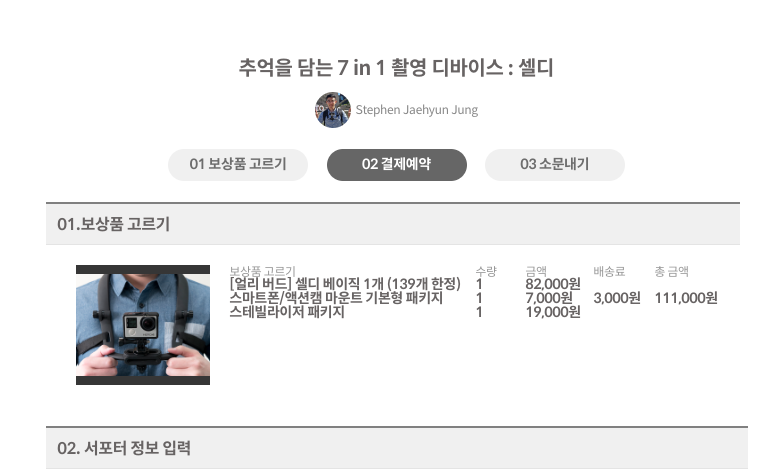Select the 스마트폰/액션캠 마운트 기본형 패키지 item
This screenshot has height=471, width=771.
(x=336, y=298)
